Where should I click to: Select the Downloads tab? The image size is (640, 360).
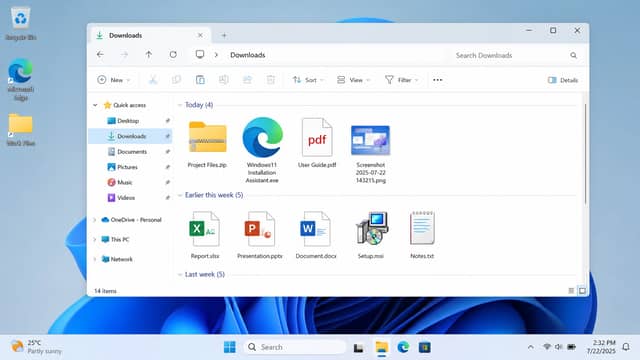coord(149,36)
